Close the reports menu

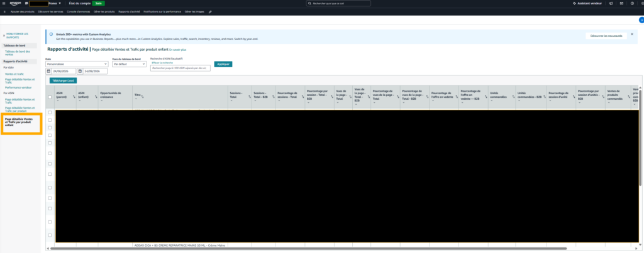coord(16,36)
